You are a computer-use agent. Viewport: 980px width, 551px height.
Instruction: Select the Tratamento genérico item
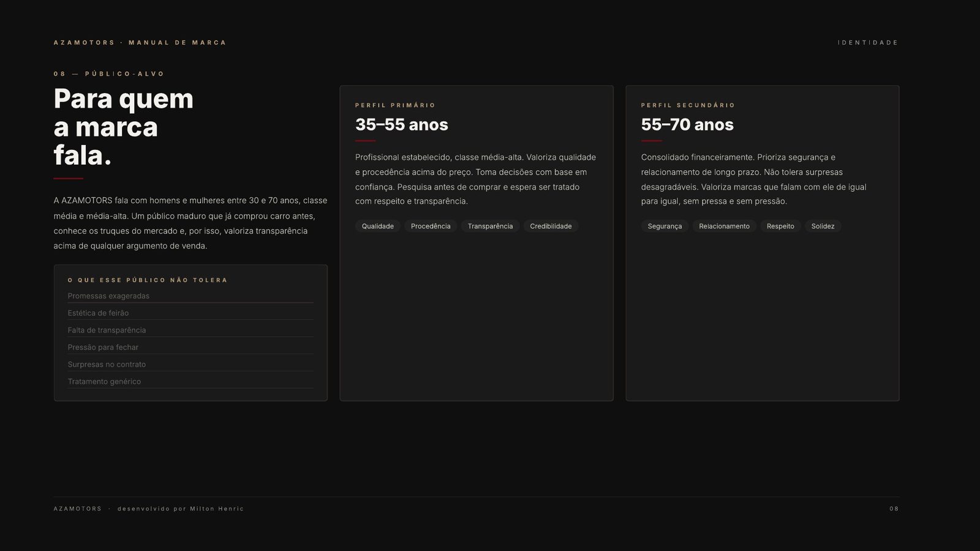pyautogui.click(x=190, y=381)
